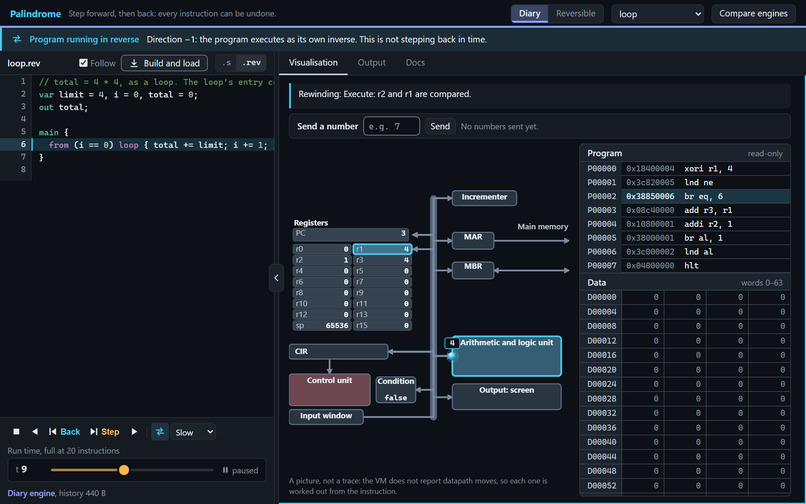Select program row P00000 xori r1, 4
This screenshot has height=504, width=806.
pos(685,169)
